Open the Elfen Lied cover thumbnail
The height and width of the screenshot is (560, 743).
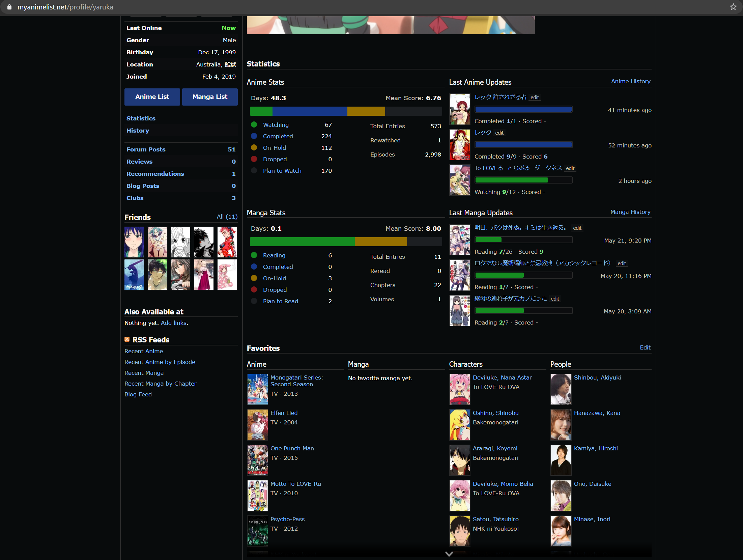[x=257, y=425]
